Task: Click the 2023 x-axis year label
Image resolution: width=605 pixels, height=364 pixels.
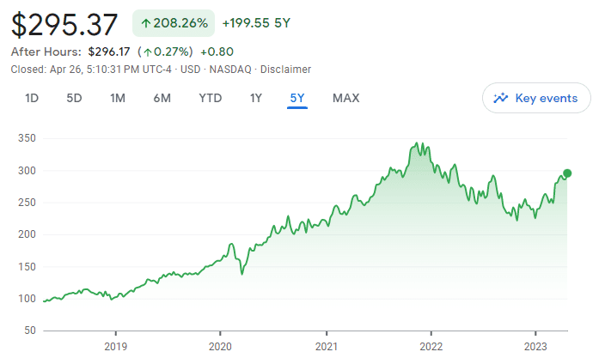Action: click(535, 346)
